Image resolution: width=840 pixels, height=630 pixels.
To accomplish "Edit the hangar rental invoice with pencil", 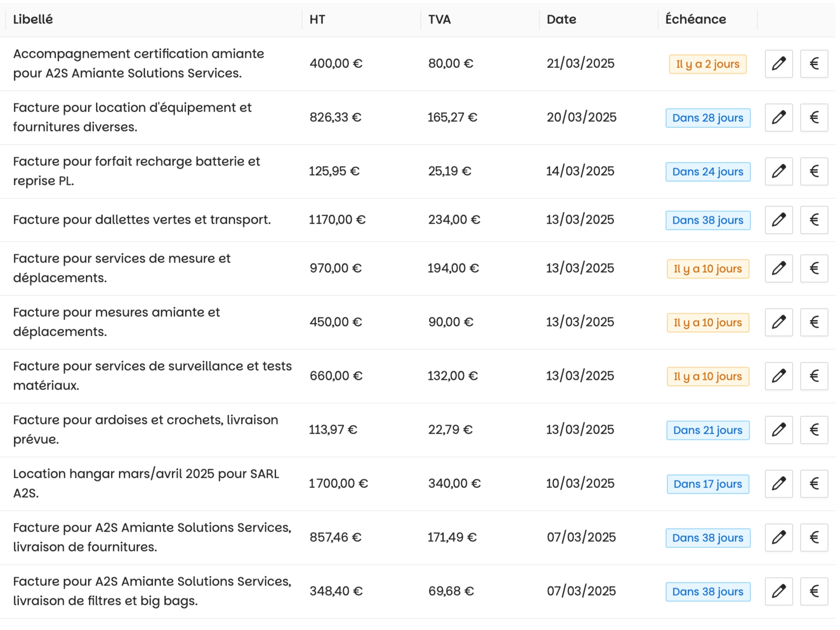I will (779, 484).
